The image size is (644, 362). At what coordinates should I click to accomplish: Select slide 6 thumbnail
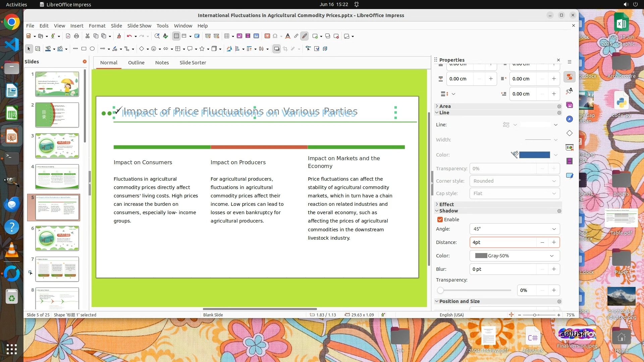click(x=57, y=238)
